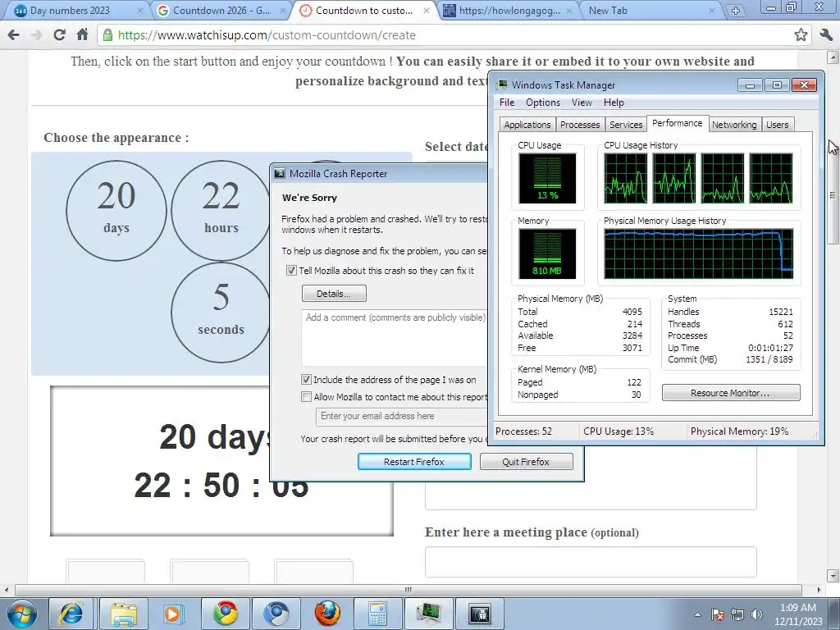Open Windows Media Player taskbar icon

click(174, 614)
